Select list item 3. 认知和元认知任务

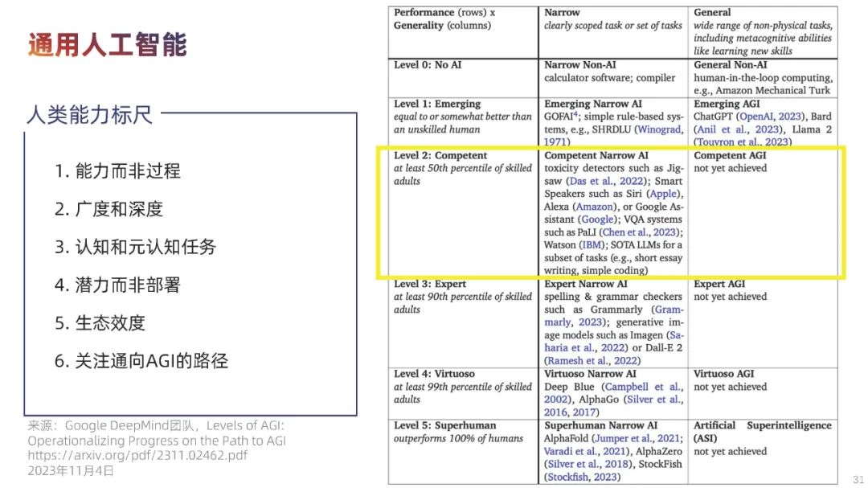(135, 247)
